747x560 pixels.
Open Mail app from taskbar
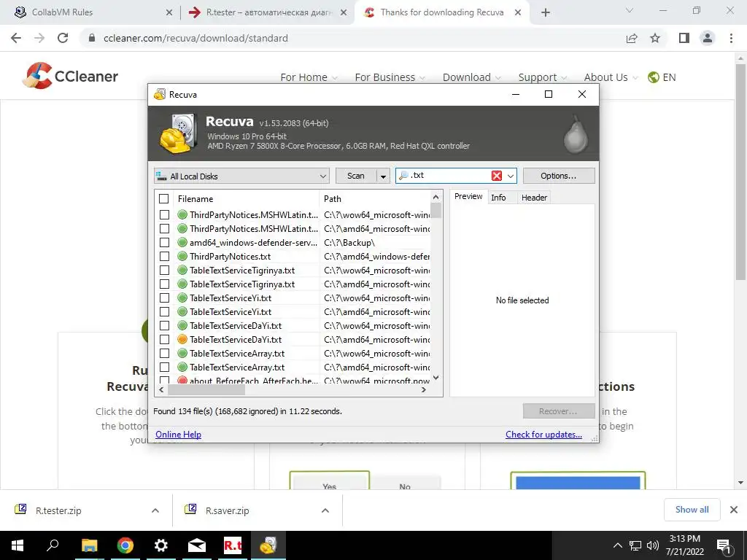(197, 545)
